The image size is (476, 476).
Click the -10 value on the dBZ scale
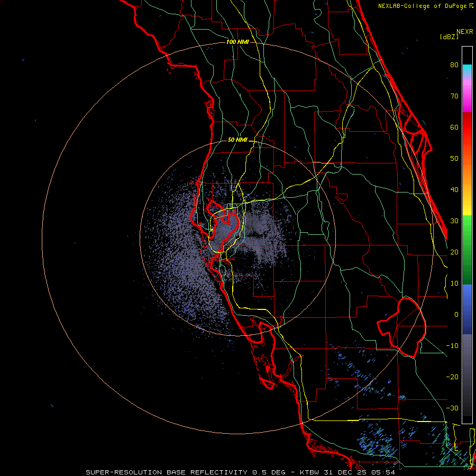point(452,346)
